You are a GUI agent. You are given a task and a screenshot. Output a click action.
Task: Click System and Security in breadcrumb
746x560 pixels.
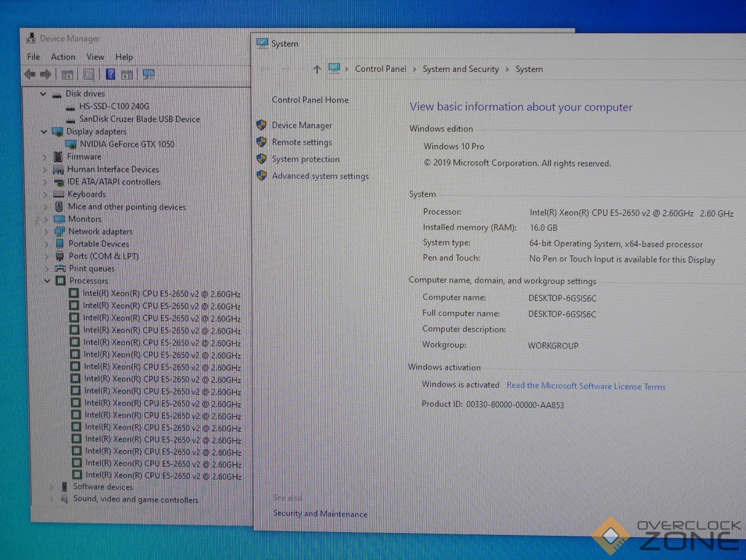[x=460, y=69]
